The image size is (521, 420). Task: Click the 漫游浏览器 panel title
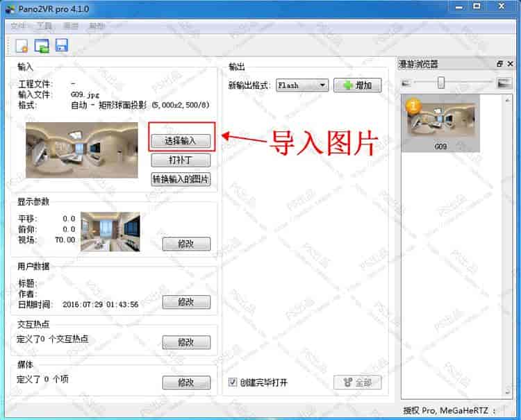pyautogui.click(x=418, y=64)
